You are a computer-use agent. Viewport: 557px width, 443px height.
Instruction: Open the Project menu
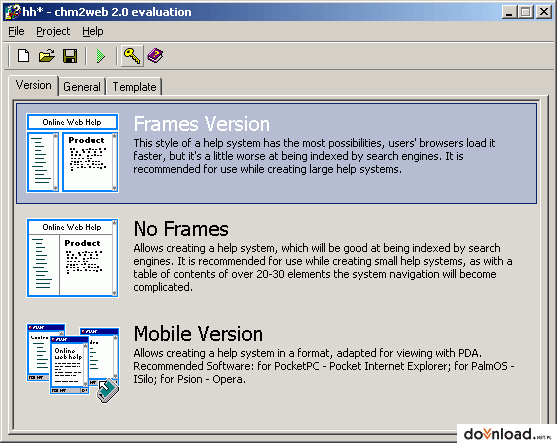point(53,31)
